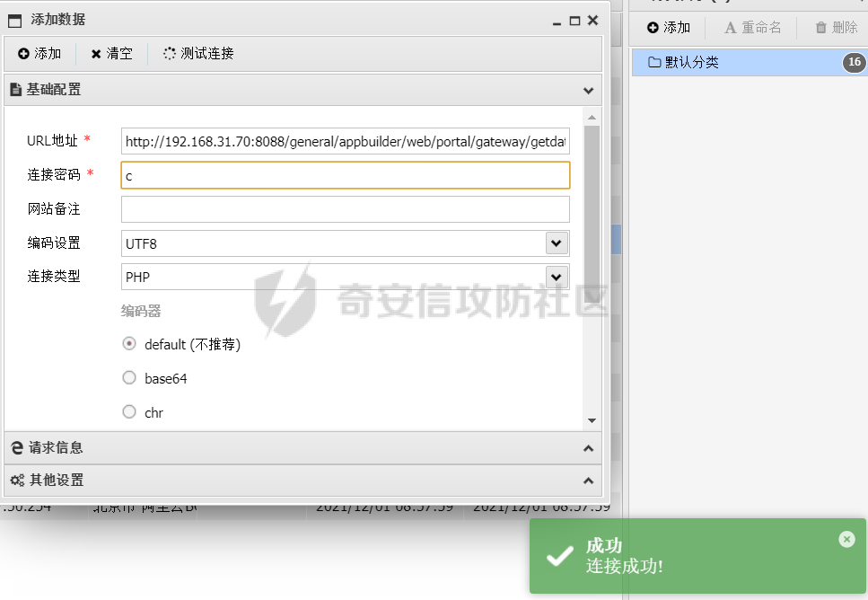This screenshot has height=600, width=868.
Task: Click 添加 in the category panel
Action: pos(669,27)
